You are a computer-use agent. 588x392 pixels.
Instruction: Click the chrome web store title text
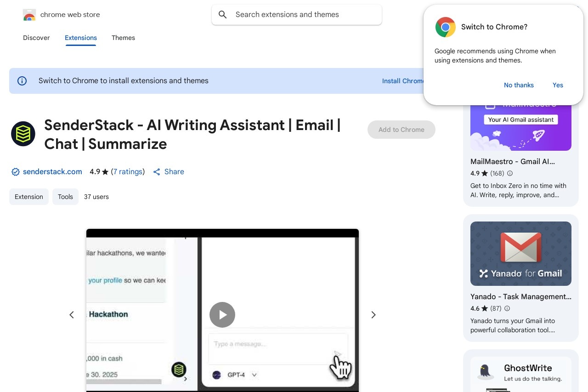(70, 15)
